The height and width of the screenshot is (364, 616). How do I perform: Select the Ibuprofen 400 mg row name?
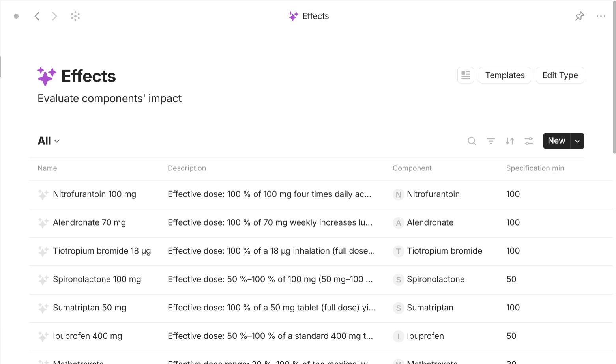pyautogui.click(x=88, y=336)
